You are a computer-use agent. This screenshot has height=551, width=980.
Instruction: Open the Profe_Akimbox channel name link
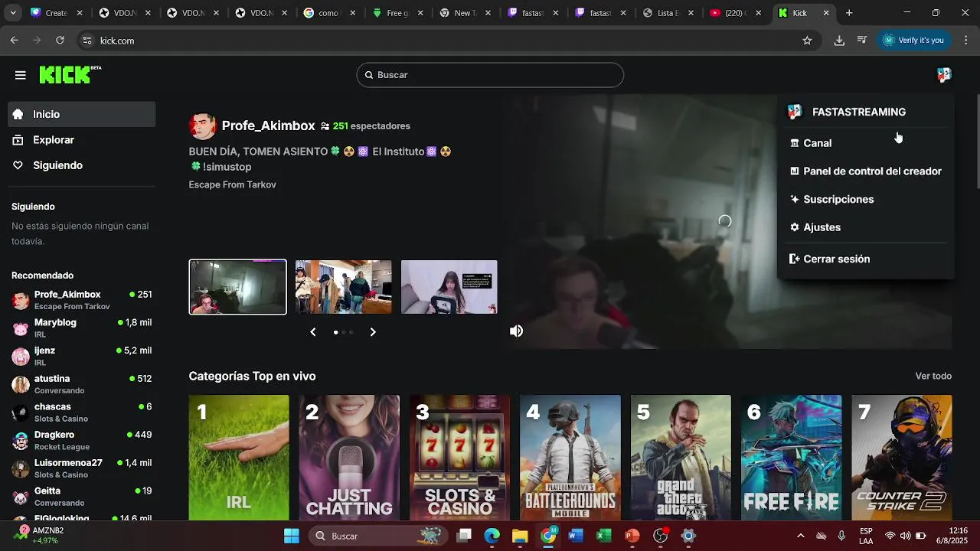pyautogui.click(x=268, y=126)
